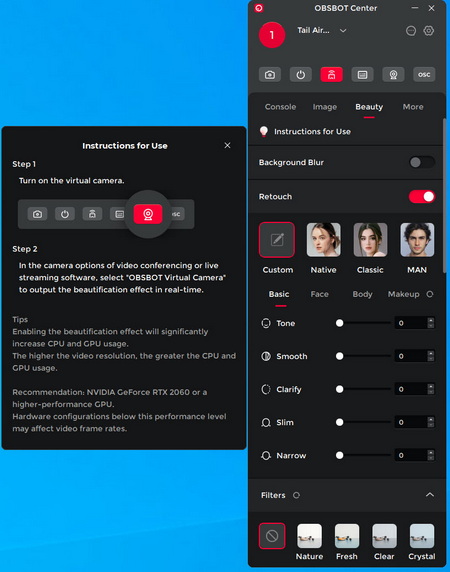Click the red highlighted gimbal control icon
Viewport: 450px width, 572px height.
[x=331, y=74]
